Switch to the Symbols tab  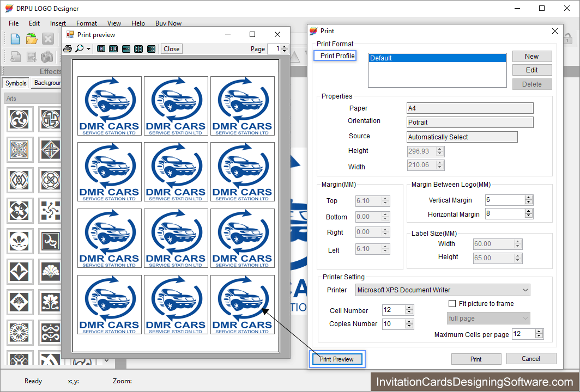16,83
